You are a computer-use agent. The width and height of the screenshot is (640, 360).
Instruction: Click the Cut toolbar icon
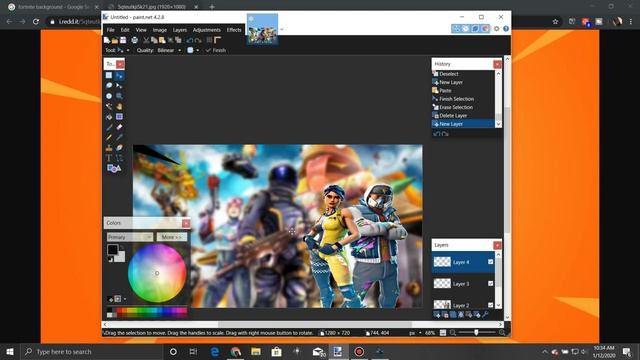pos(146,40)
